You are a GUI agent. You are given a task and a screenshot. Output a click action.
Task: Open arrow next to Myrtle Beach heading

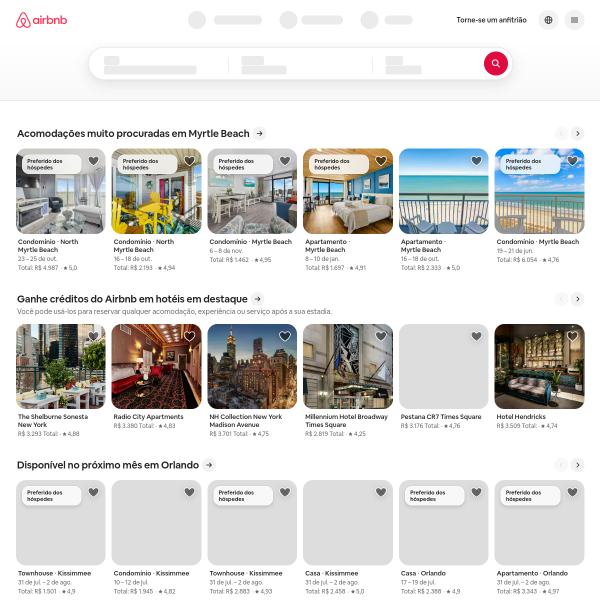click(x=259, y=134)
